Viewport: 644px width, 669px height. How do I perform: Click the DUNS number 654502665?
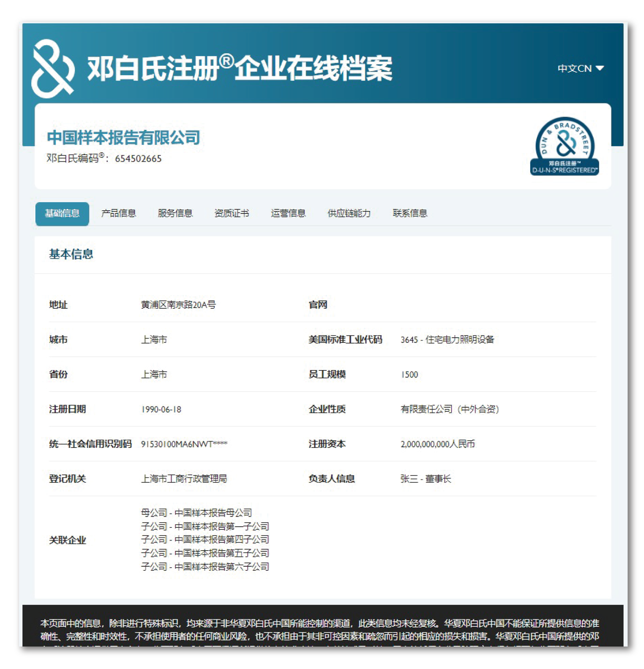click(138, 159)
